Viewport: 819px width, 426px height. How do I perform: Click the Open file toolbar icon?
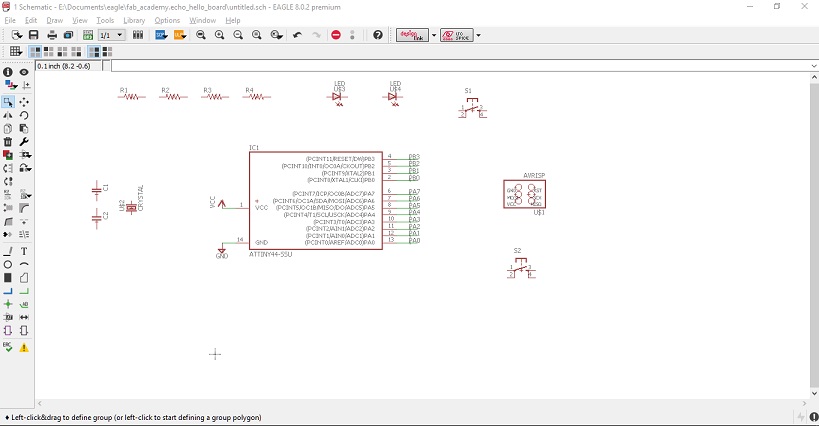click(17, 35)
